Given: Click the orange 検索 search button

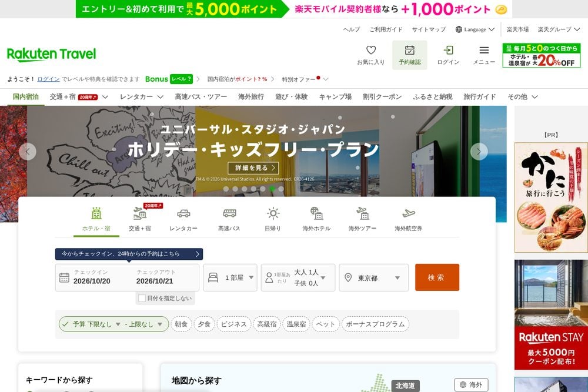Looking at the screenshot, I should pyautogui.click(x=437, y=277).
